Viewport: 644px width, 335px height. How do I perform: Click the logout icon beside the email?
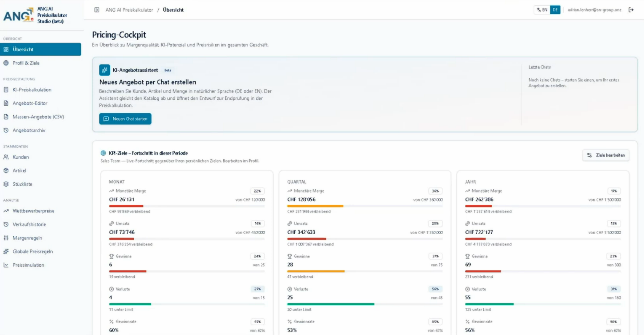pos(631,10)
